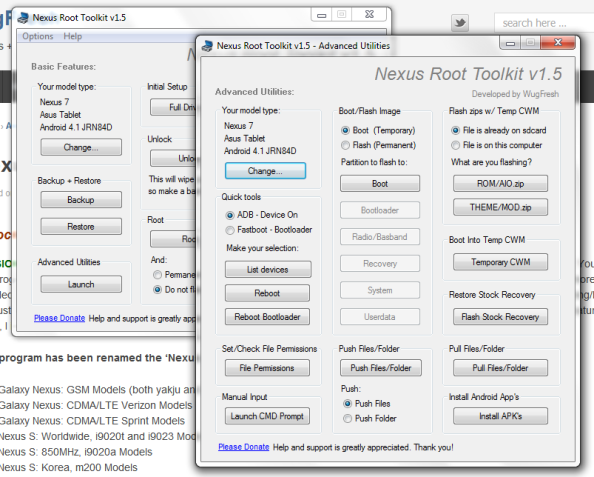Screen dimensions: 594x477
Task: Open Options menu in main window
Action: tap(38, 36)
